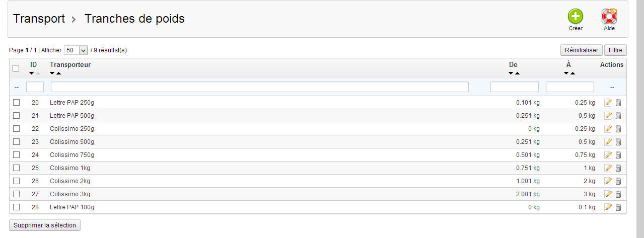Delete the Colissimo 3kg weight range
Image resolution: width=644 pixels, height=238 pixels.
coord(618,194)
